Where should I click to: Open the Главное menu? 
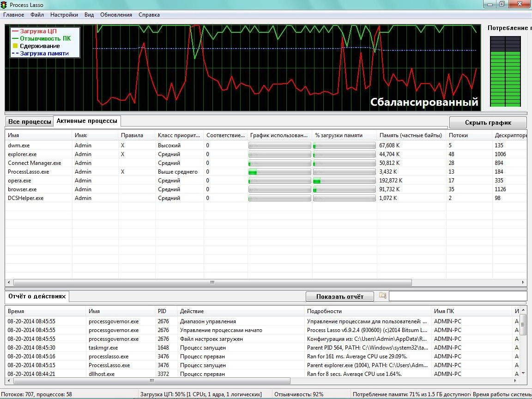(x=13, y=15)
